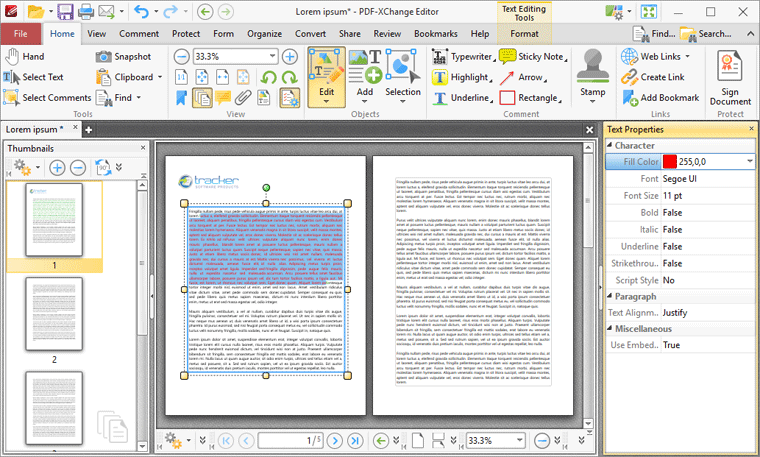This screenshot has width=760, height=457.
Task: Click the Redo arrow
Action: [171, 12]
